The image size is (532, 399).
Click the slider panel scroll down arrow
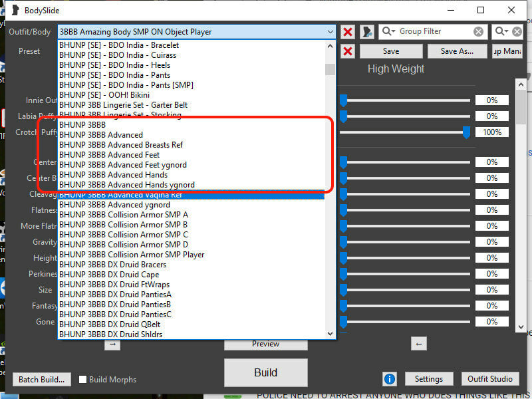click(521, 327)
